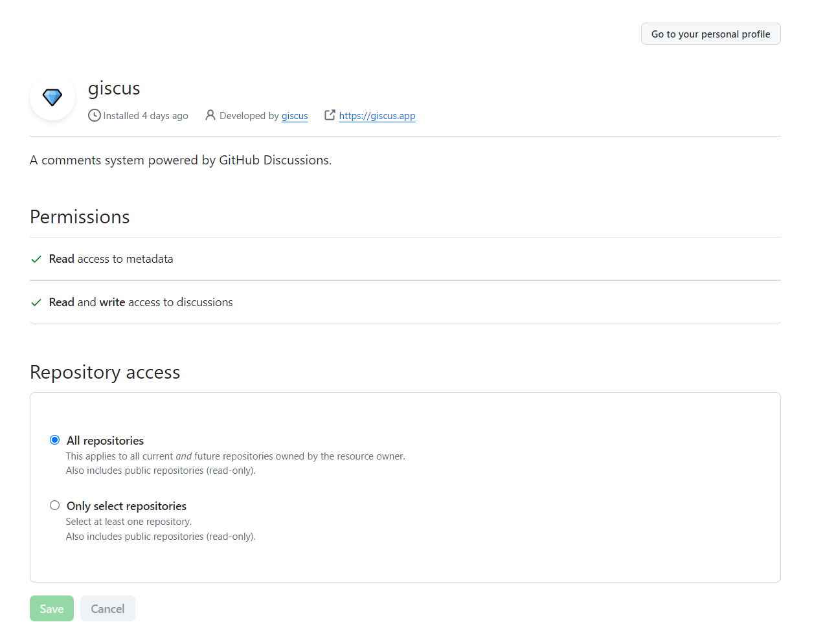
Task: Click the Permissions heading
Action: pos(80,217)
